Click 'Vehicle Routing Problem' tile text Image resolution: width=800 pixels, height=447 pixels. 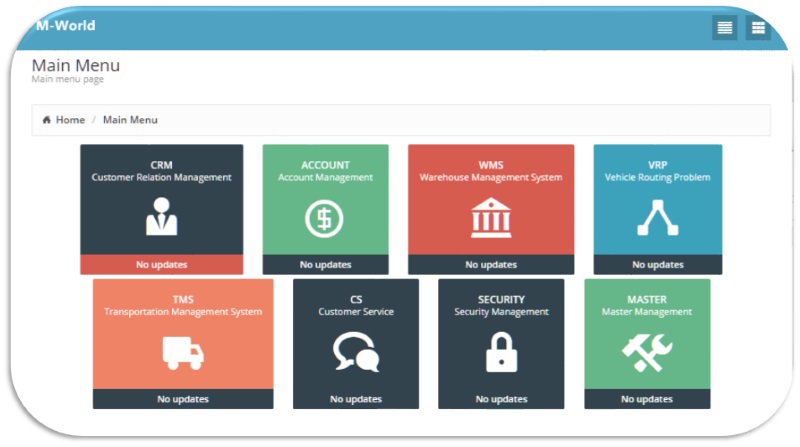(x=658, y=178)
